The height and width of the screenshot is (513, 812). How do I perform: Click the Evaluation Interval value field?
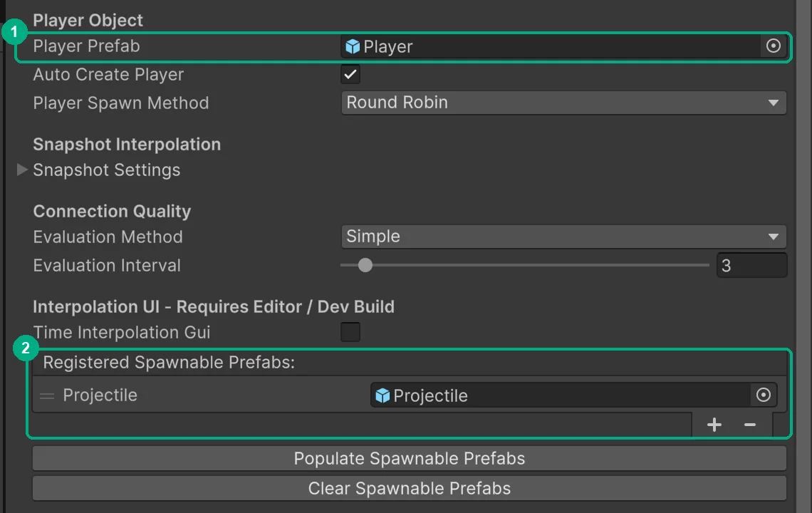(751, 265)
